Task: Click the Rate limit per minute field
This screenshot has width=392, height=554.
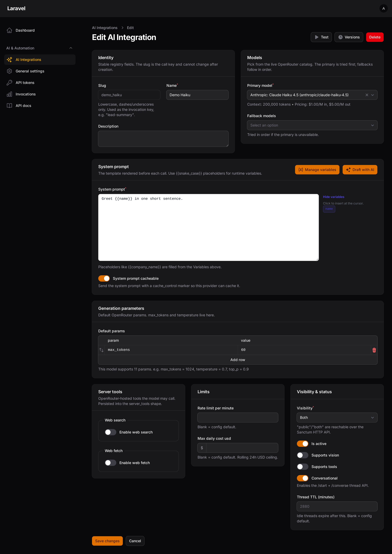Action: pos(238,418)
